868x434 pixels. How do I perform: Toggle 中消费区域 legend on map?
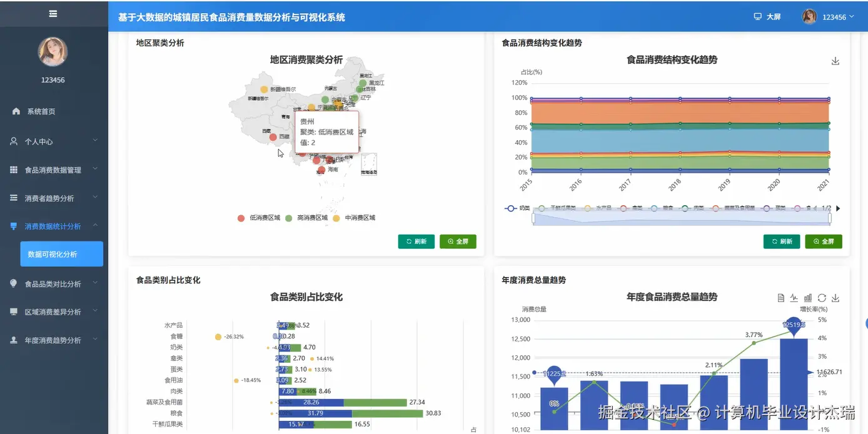tap(353, 218)
